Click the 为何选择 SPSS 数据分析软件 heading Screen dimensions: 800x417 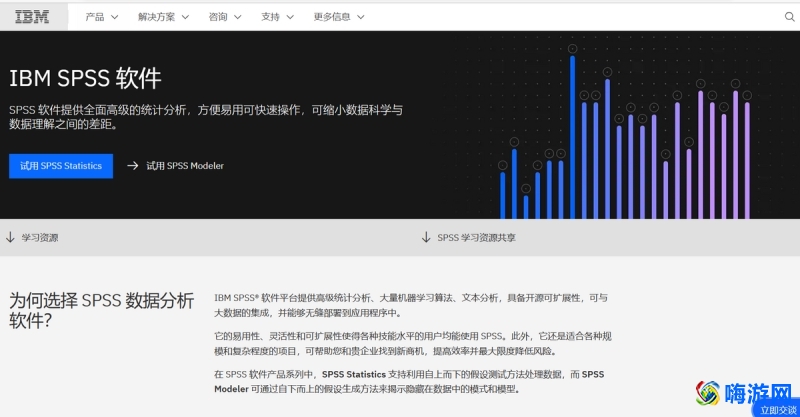[x=102, y=310]
